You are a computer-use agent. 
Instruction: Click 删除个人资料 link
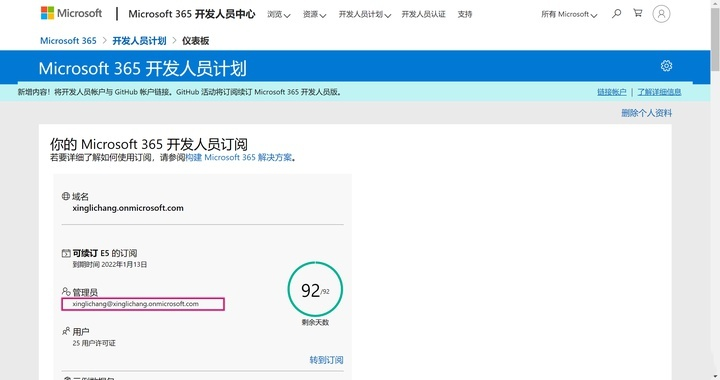pos(647,113)
